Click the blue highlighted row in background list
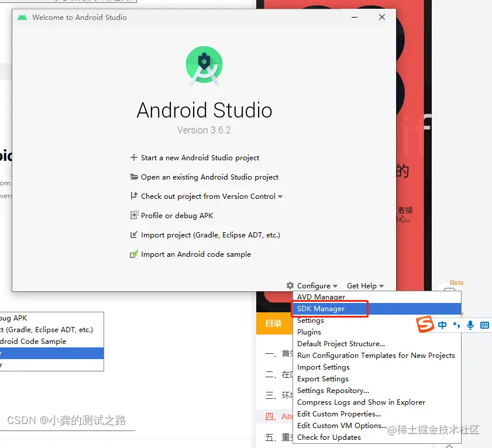The image size is (492, 448). [x=51, y=353]
